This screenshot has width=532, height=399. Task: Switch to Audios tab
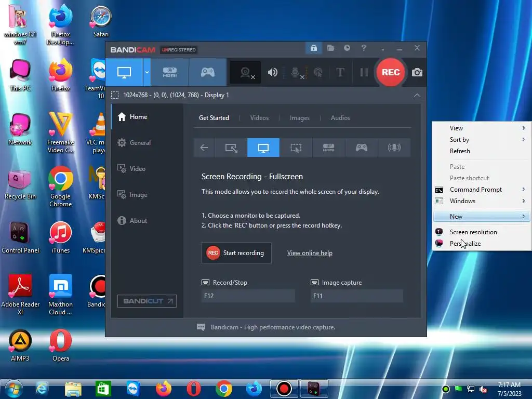[340, 118]
